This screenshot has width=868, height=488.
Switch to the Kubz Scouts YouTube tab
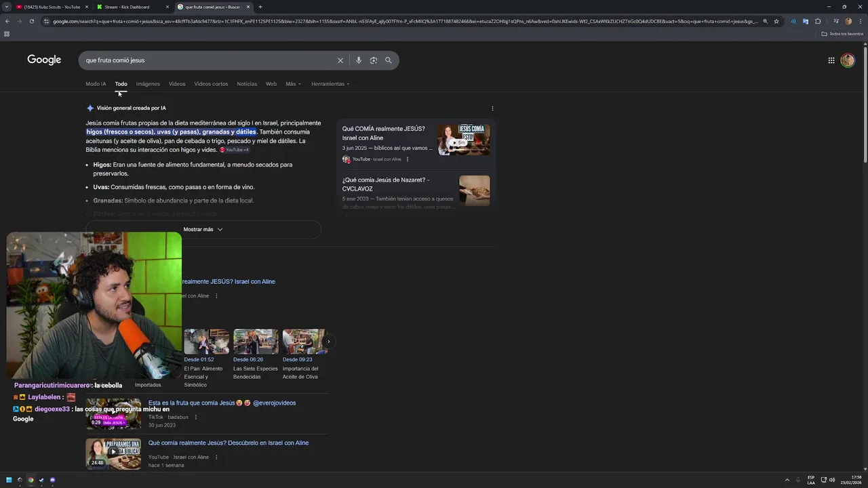tap(52, 7)
